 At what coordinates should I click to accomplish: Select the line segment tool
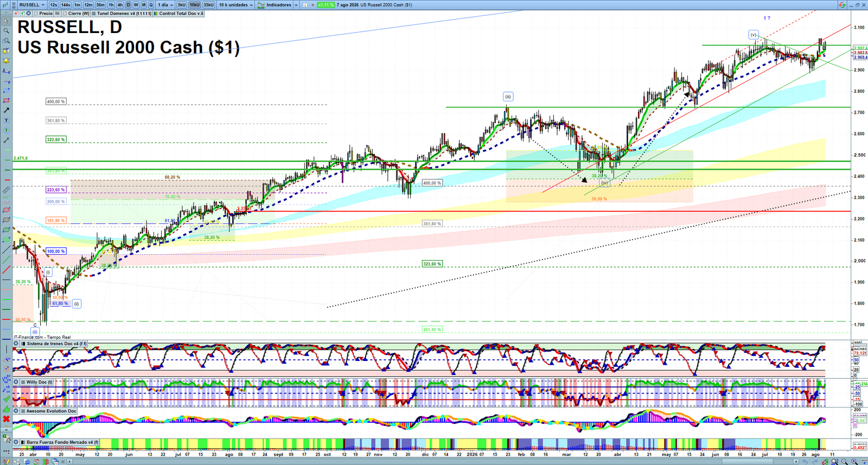click(x=7, y=140)
